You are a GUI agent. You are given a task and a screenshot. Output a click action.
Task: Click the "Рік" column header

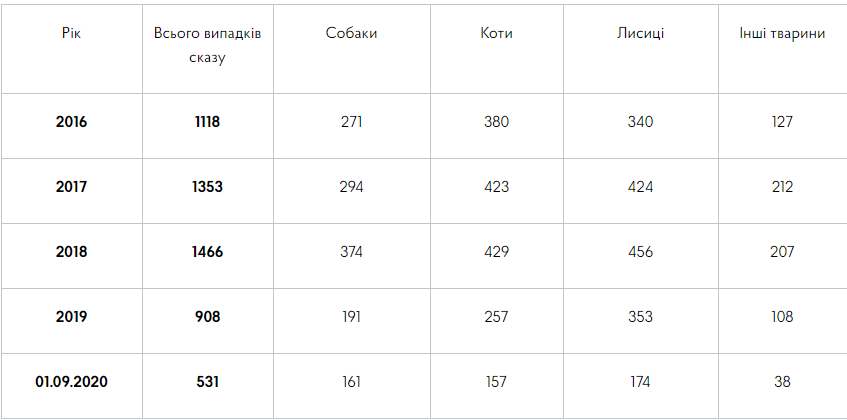71,33
